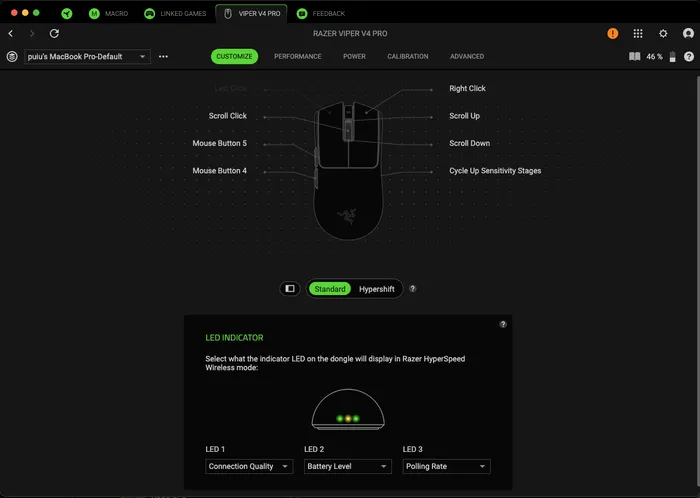Open the master guide book icon
Image resolution: width=700 pixels, height=498 pixels.
click(634, 57)
